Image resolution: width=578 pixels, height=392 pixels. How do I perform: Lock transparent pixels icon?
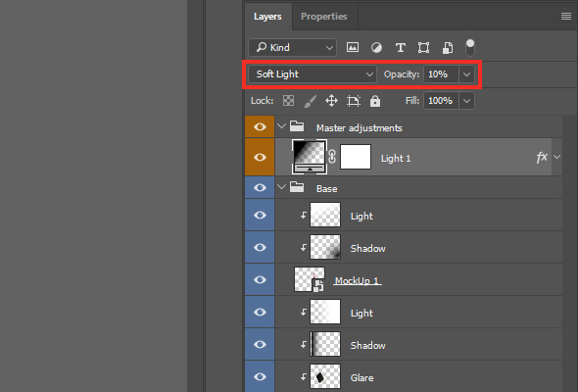[x=288, y=101]
